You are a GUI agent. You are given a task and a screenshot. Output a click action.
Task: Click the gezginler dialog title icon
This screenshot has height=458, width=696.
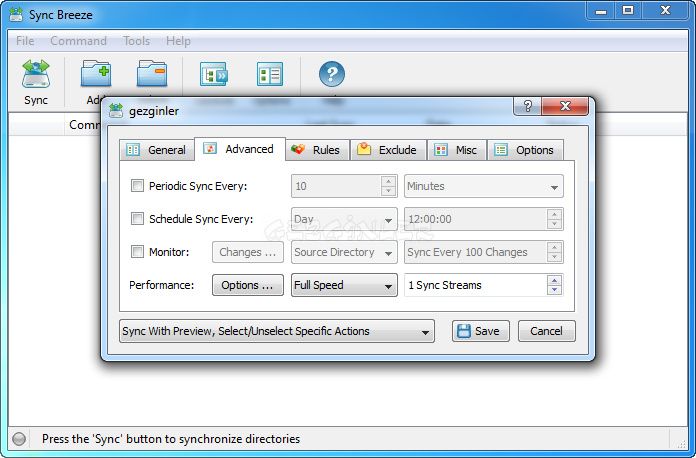click(x=116, y=110)
